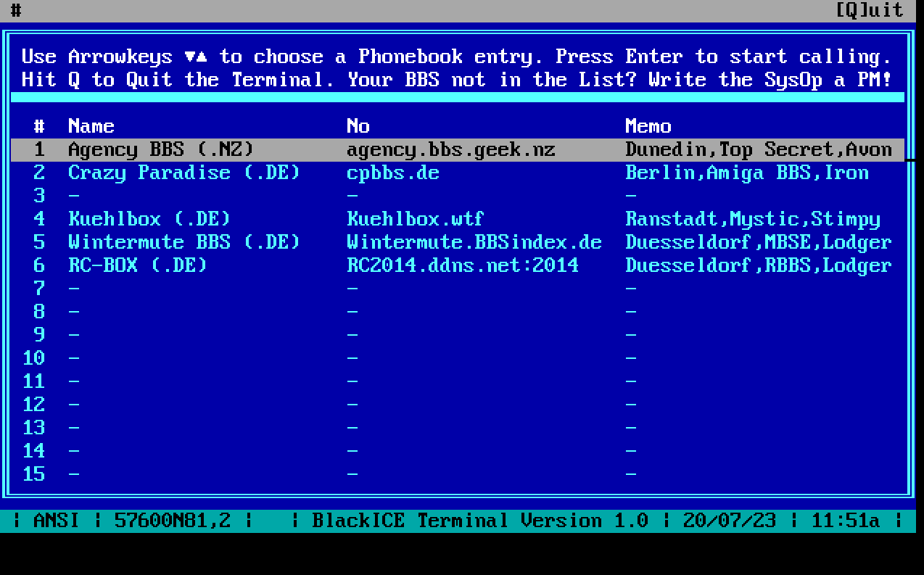Click the Memo column header
Image resolution: width=924 pixels, height=575 pixels.
[648, 126]
